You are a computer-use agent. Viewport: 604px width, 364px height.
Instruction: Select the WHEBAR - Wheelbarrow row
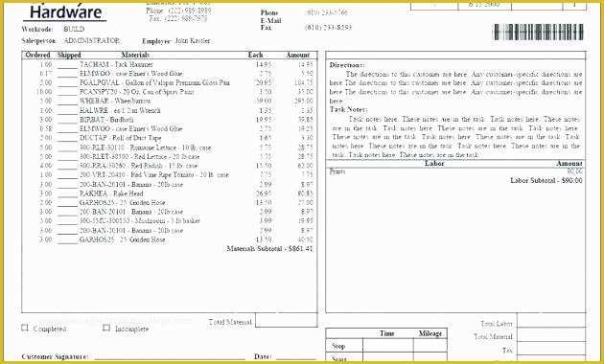point(169,102)
